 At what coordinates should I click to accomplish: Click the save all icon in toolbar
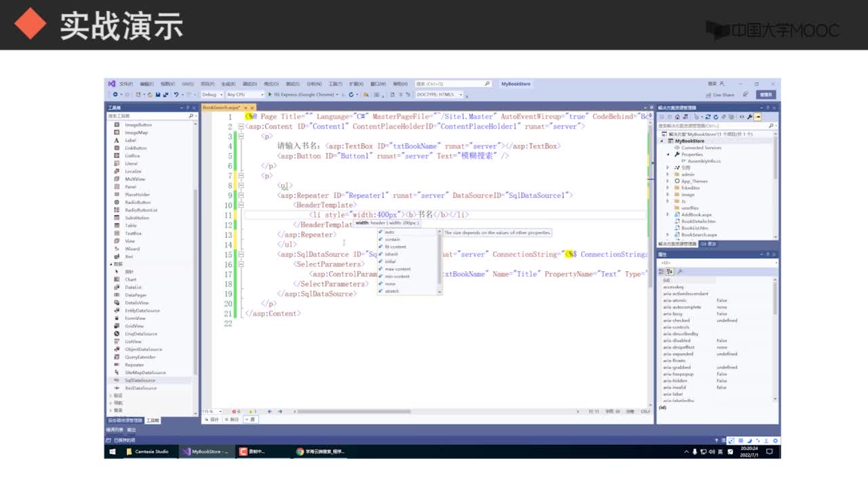coord(166,95)
